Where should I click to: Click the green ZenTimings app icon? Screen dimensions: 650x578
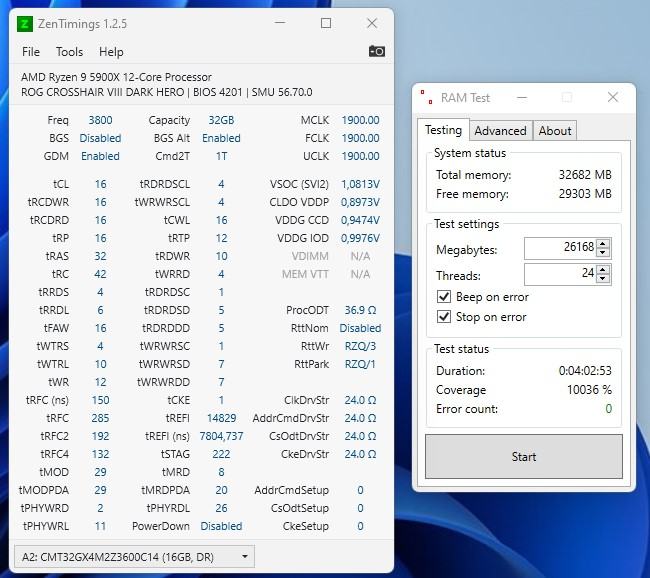pyautogui.click(x=25, y=24)
